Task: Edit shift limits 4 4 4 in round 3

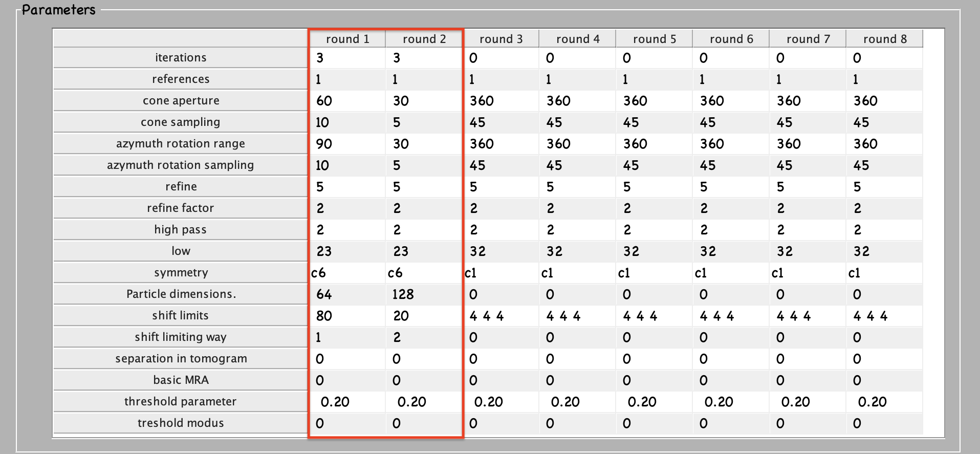Action: coord(501,316)
